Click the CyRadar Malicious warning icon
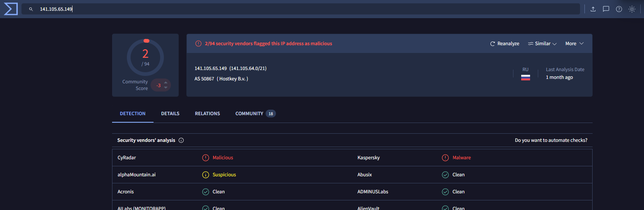Image resolution: width=644 pixels, height=210 pixels. pos(206,158)
